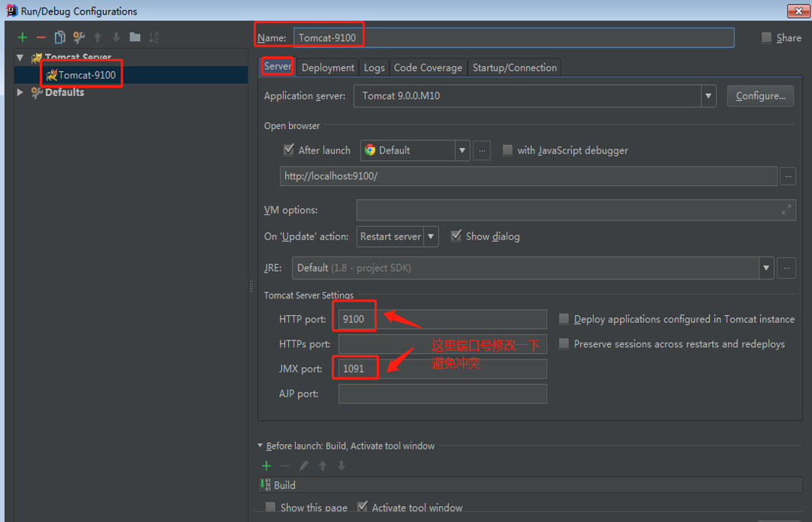
Task: Click into the AJP port field
Action: point(443,394)
